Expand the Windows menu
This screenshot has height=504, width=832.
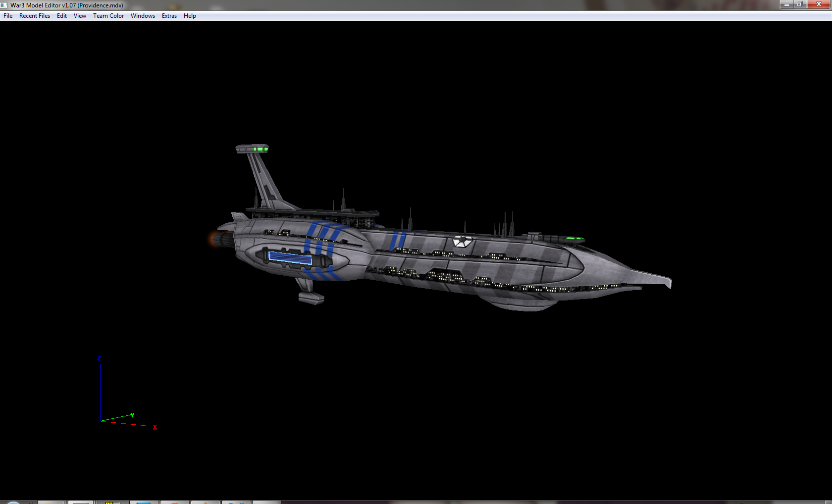click(x=143, y=16)
